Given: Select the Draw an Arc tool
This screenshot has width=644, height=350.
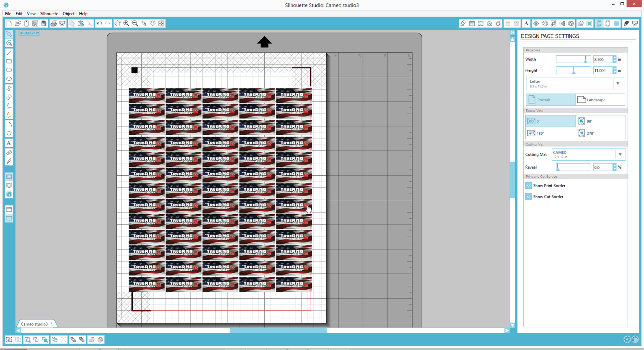Looking at the screenshot, I should 9,124.
